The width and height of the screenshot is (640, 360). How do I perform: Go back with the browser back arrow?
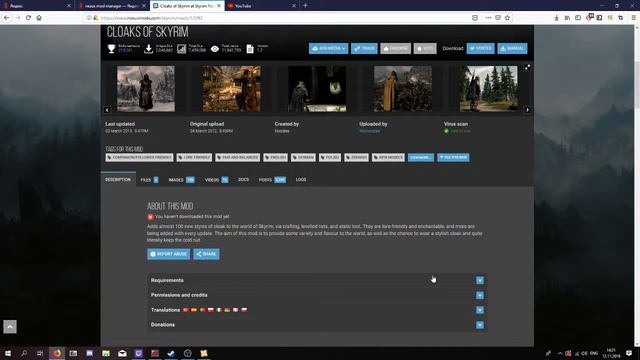tap(7, 18)
